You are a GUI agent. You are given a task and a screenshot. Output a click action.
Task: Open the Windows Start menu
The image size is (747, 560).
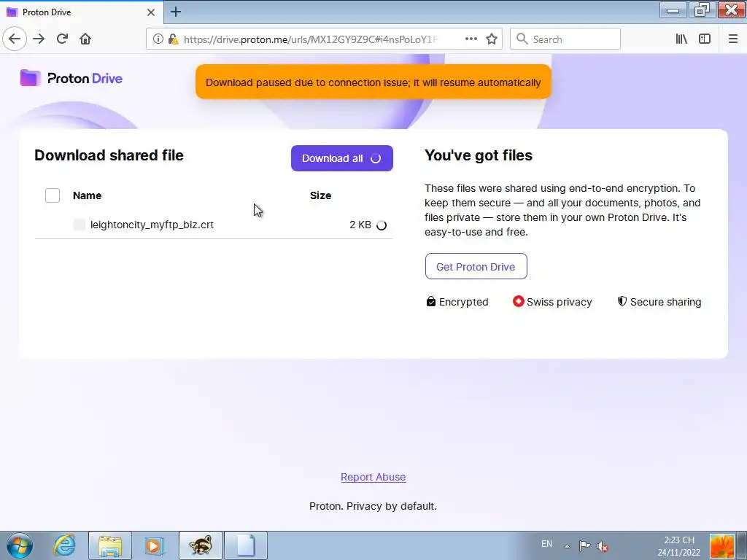coord(20,545)
